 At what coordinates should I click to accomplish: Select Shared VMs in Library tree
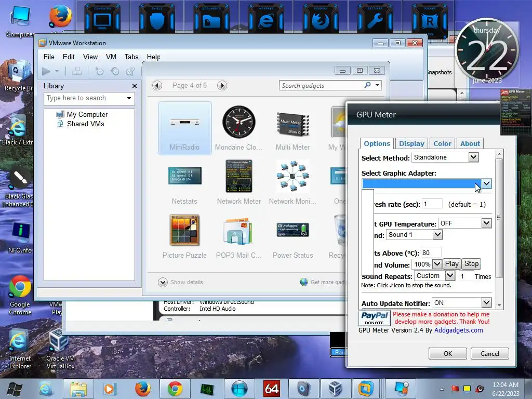point(86,124)
